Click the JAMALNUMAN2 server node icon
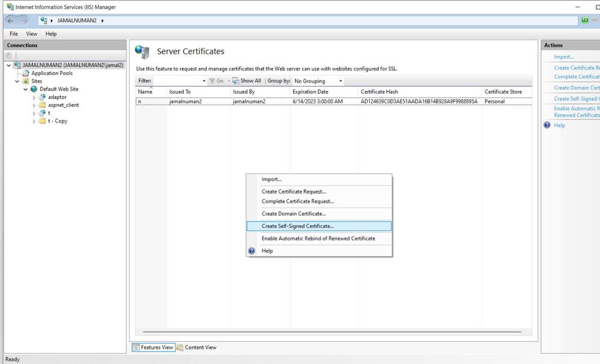 tap(17, 65)
